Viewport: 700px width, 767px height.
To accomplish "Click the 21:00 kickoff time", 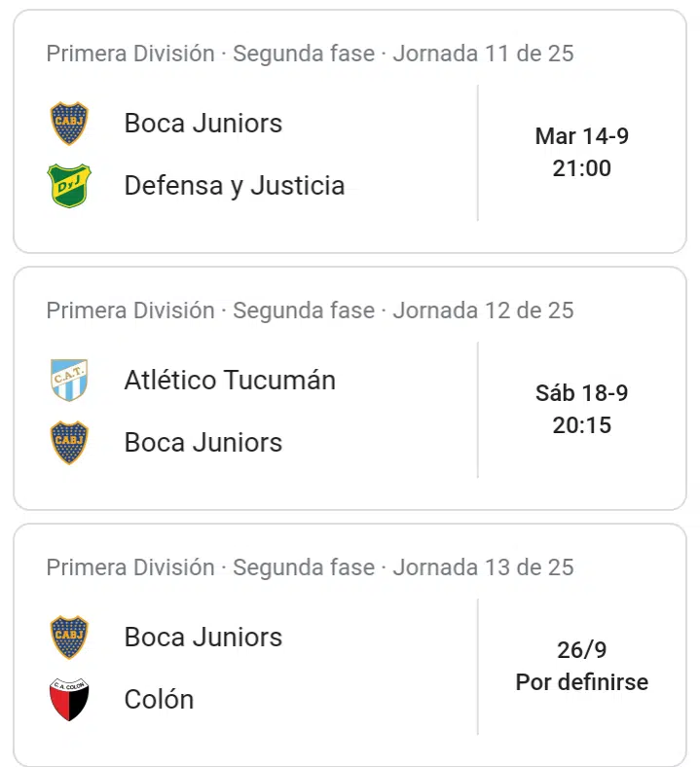I will point(582,168).
